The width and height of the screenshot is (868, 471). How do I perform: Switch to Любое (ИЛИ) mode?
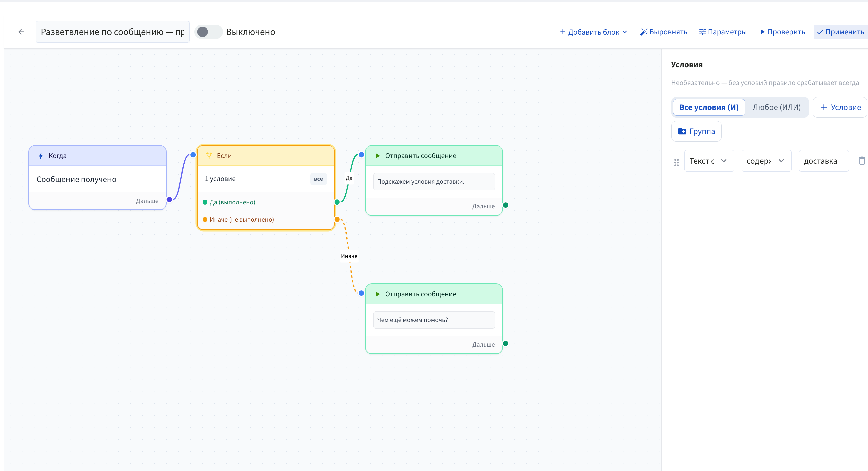[776, 107]
